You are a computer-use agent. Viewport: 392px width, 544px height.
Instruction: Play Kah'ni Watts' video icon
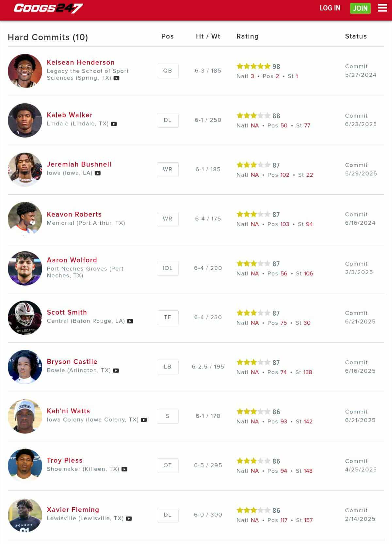tap(144, 420)
